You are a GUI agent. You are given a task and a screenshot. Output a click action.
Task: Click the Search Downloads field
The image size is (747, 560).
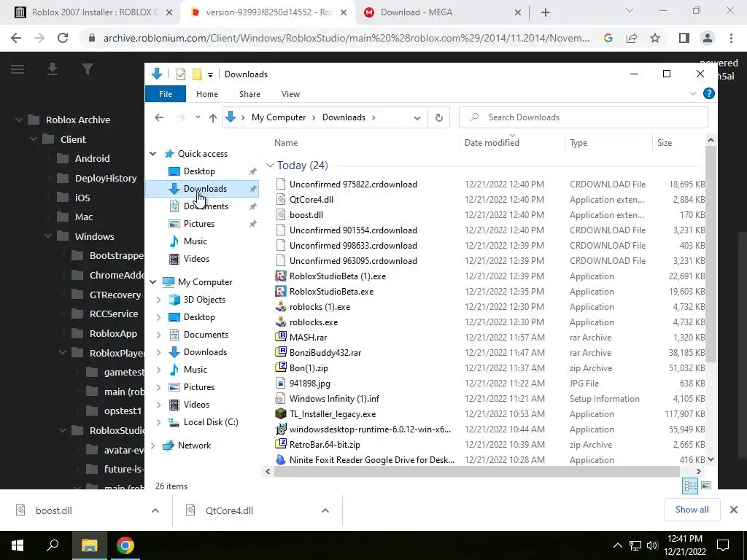click(x=583, y=117)
